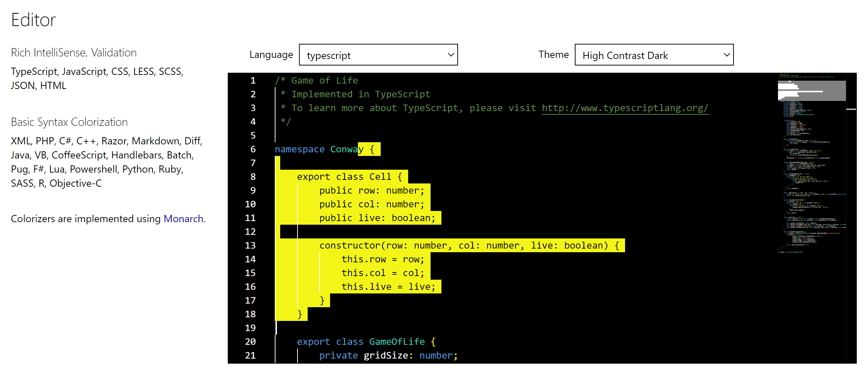Click 'this.row = row;' on line 14
The height and width of the screenshot is (381, 868).
383,259
